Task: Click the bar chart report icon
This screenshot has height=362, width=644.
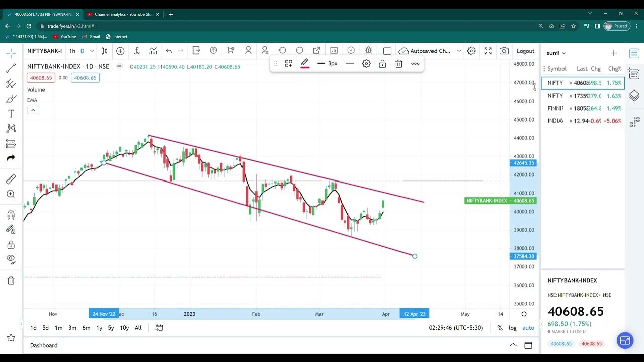Action: 334,51
